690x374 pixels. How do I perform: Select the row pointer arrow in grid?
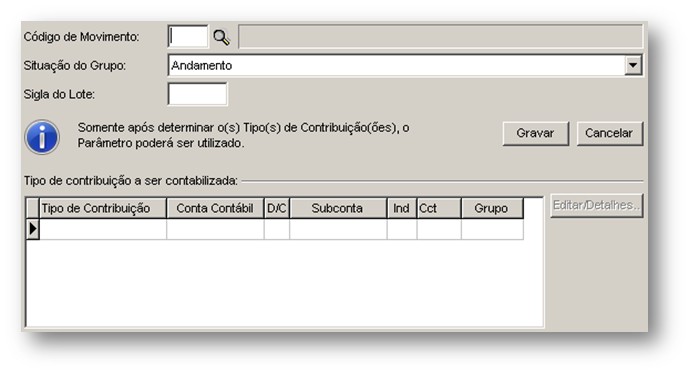coord(33,229)
